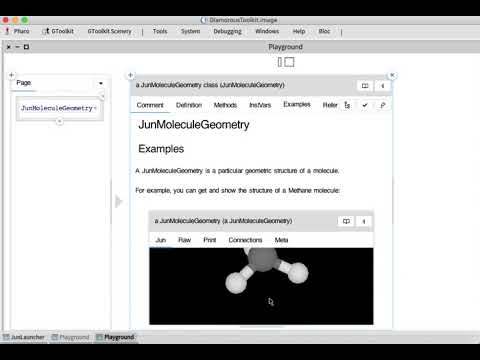Select the wide pane layout icon
This screenshot has width=480, height=360.
point(289,62)
